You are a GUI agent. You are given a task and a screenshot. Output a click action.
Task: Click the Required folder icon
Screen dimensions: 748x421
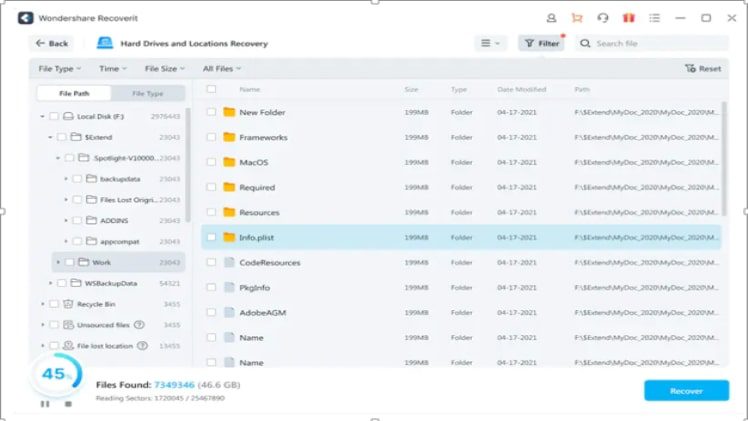[229, 187]
